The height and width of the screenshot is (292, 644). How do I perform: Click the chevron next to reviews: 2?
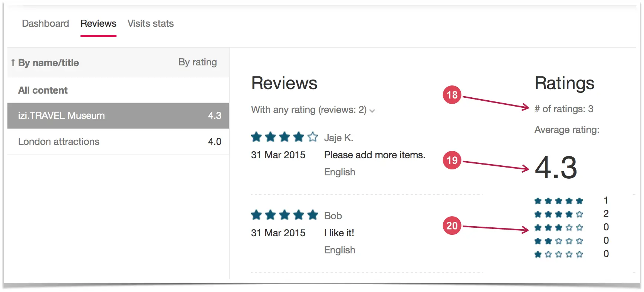click(372, 111)
